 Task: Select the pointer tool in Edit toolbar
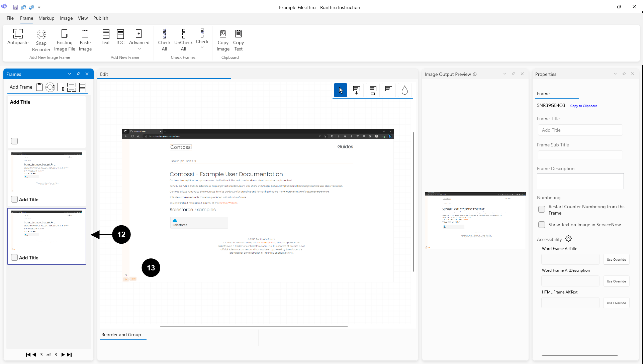click(340, 90)
